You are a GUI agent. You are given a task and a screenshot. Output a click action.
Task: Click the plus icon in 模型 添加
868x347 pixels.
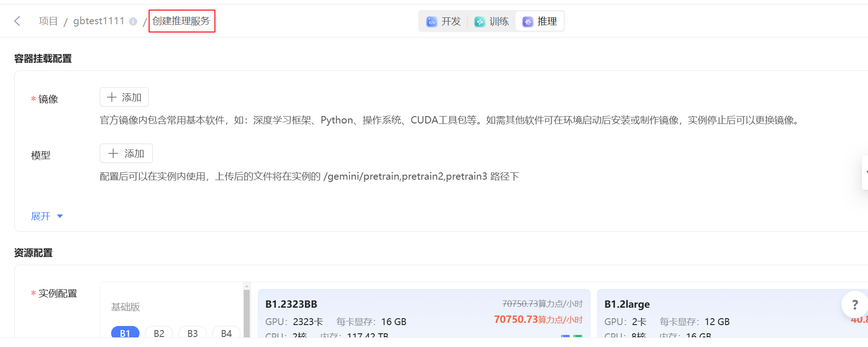[x=113, y=154]
